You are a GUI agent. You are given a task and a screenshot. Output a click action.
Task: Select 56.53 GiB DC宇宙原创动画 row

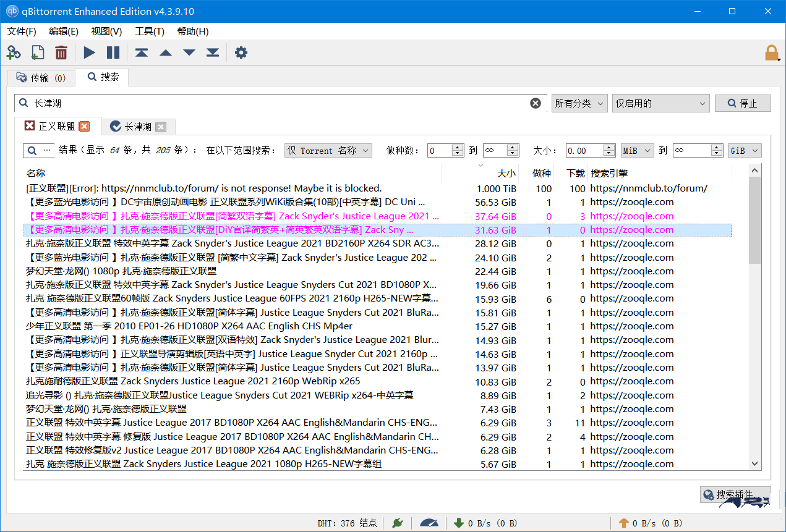(x=377, y=202)
